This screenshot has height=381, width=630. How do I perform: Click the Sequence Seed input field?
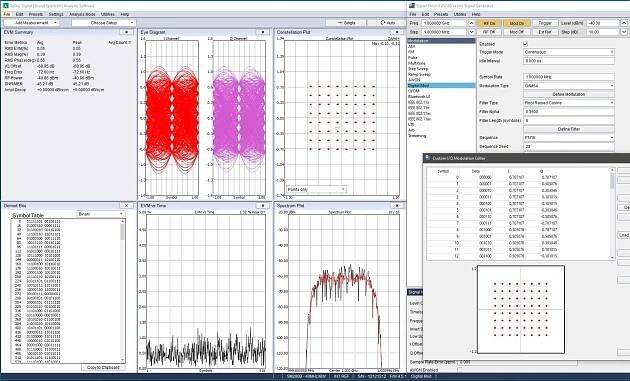point(569,147)
